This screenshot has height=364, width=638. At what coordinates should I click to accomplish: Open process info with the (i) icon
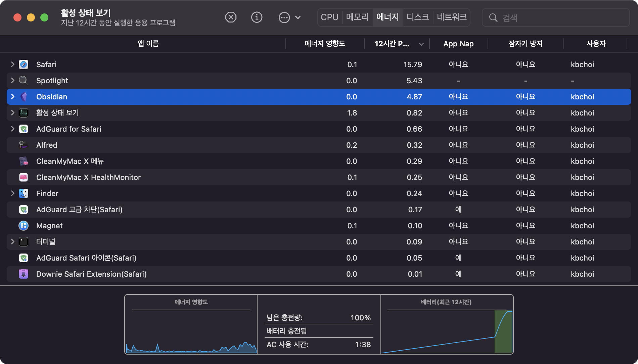(257, 17)
